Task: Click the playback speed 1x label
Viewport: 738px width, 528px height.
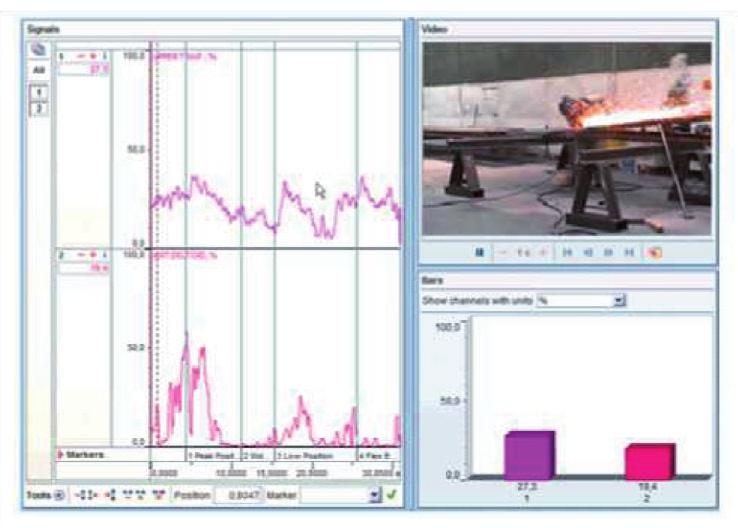Action: click(523, 253)
